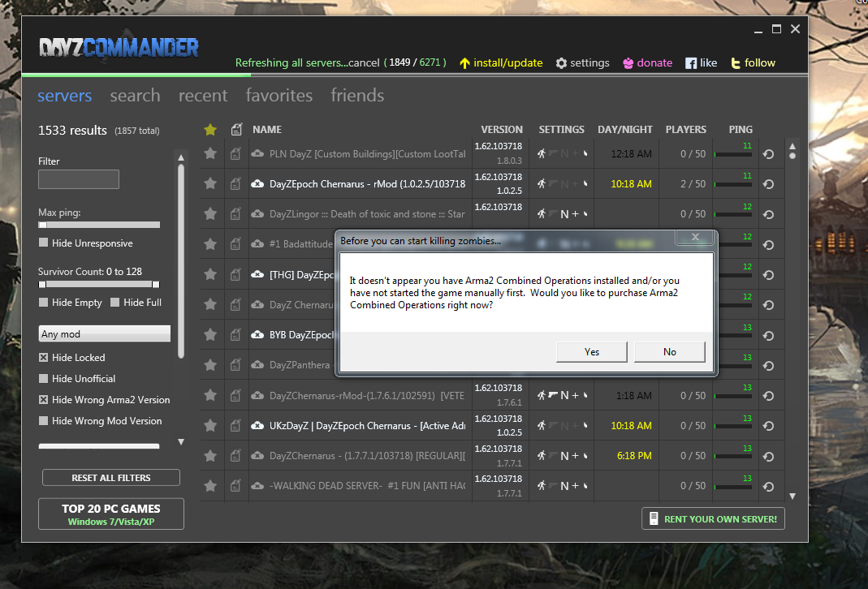Star the DayZLingor Death of toxic server
868x589 pixels.
(x=209, y=213)
